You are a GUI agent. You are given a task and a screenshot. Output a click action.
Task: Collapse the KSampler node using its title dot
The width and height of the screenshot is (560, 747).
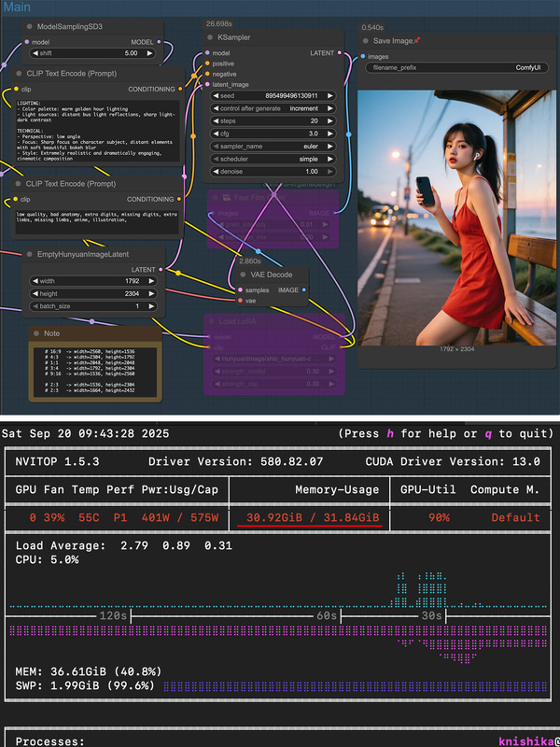(x=210, y=37)
